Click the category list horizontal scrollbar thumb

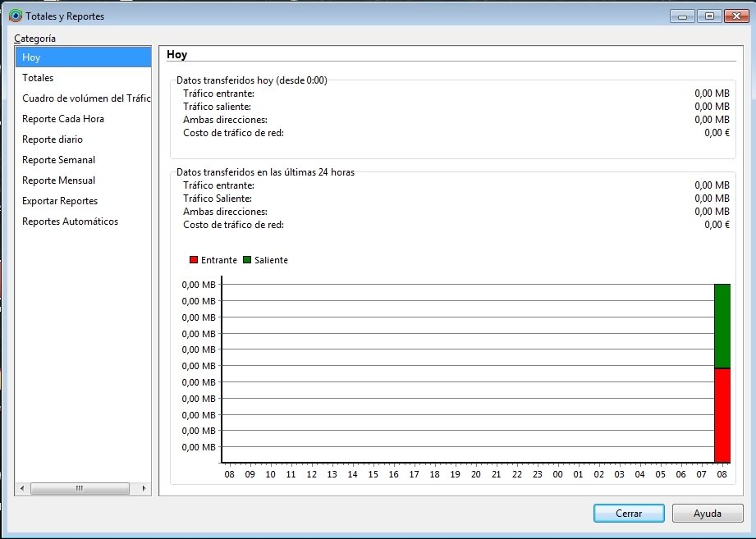[x=80, y=488]
